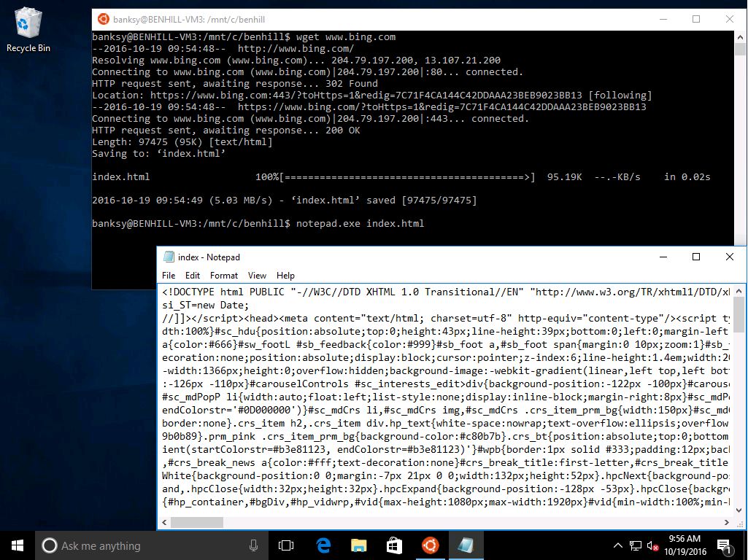Click the Ubuntu icon in terminal title bar
748x560 pixels.
click(x=103, y=19)
